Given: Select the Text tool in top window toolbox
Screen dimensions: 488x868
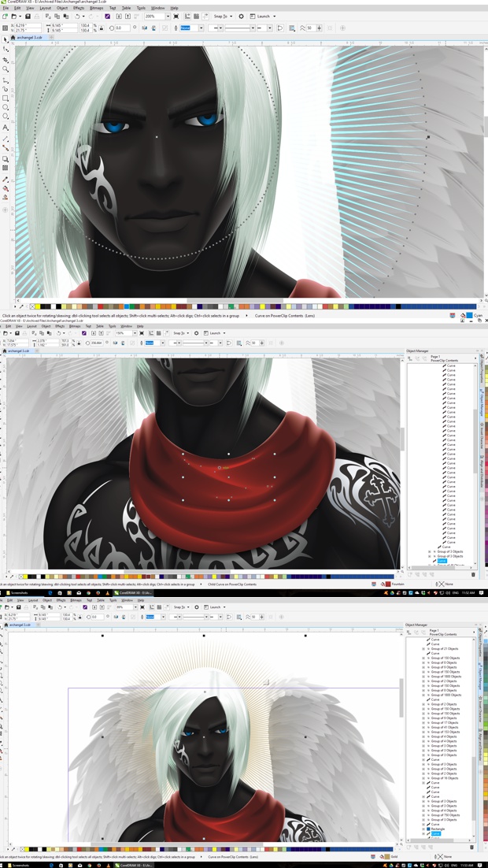Looking at the screenshot, I should coord(6,128).
